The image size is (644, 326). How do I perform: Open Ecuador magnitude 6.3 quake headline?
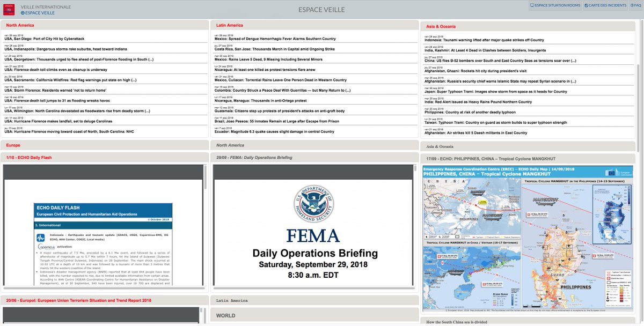275,131
